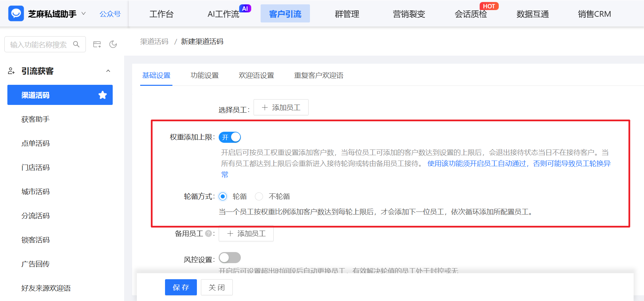
Task: Switch to the 重复客户欢迎语 tab
Action: pos(319,75)
